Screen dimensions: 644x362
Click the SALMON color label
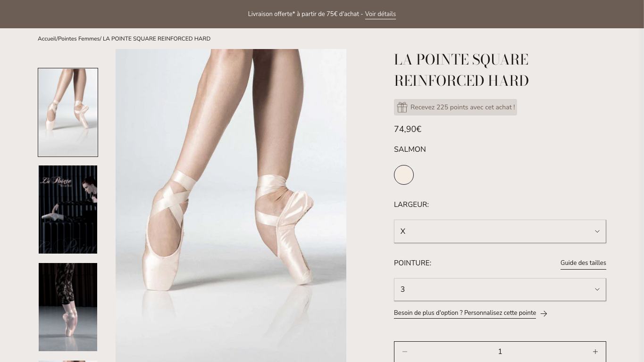click(x=410, y=149)
